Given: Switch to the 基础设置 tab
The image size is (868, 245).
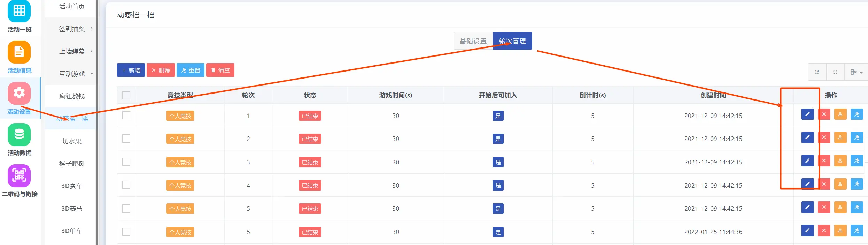Looking at the screenshot, I should point(473,41).
